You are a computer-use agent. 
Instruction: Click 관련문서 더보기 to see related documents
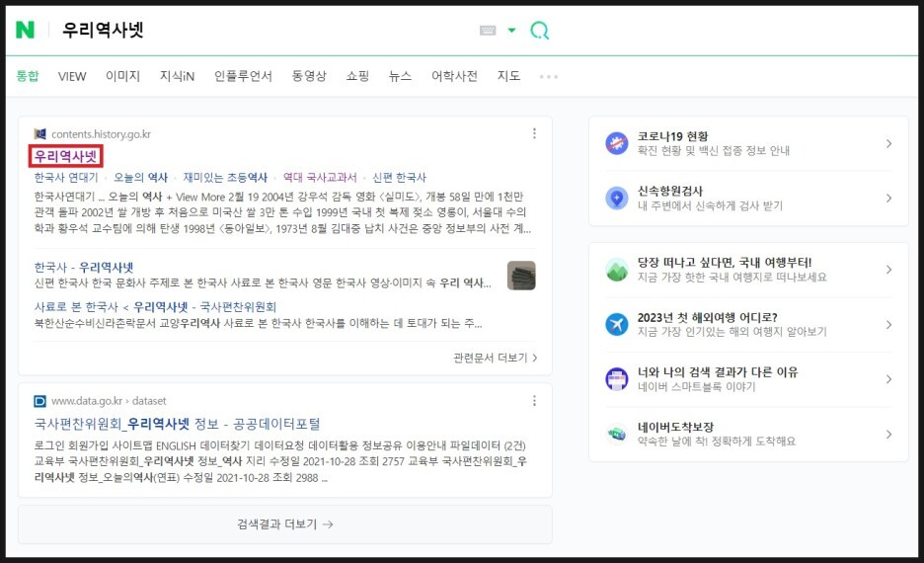pyautogui.click(x=495, y=358)
